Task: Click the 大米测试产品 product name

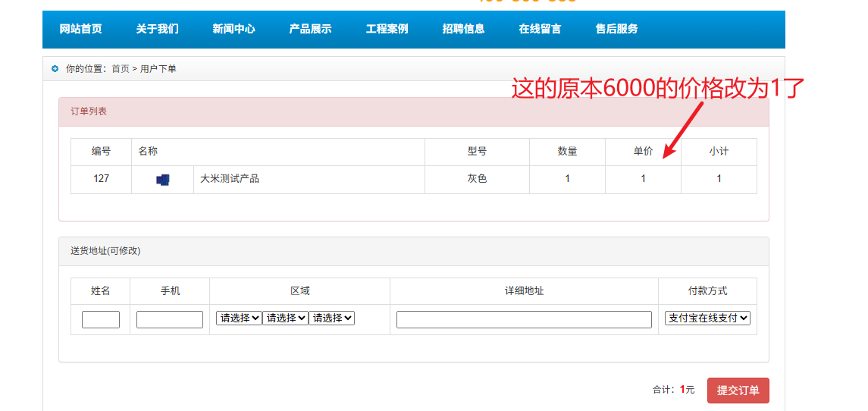Action: [x=230, y=179]
